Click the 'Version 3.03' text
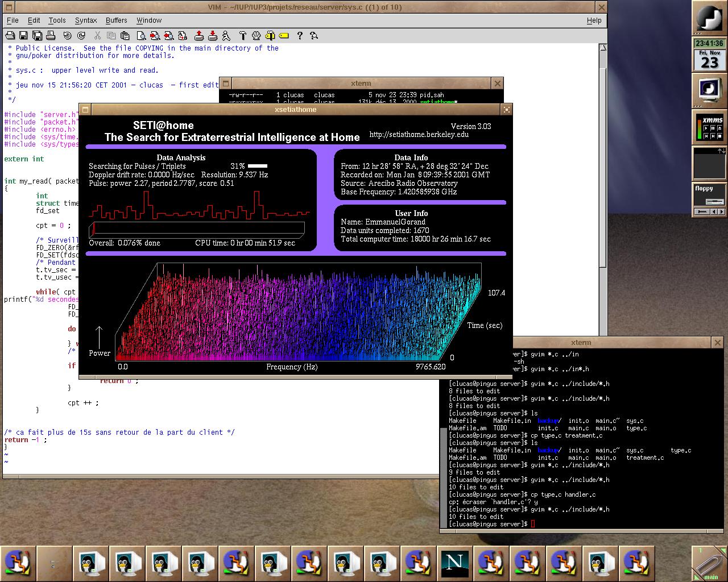Image resolution: width=728 pixels, height=582 pixels. point(471,126)
